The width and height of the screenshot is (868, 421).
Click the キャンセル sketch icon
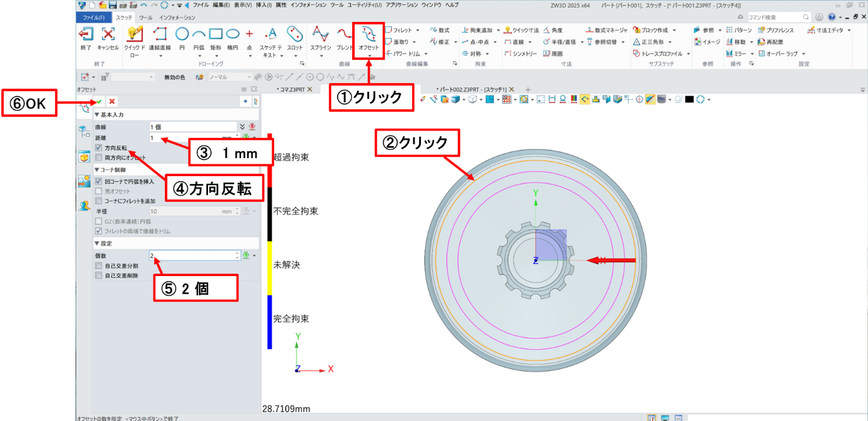(108, 34)
